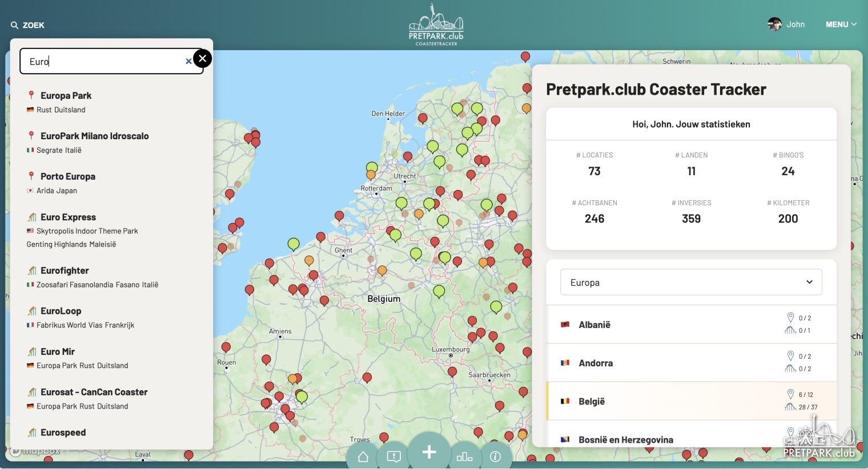868x469 pixels.
Task: Click the home icon in bottom bar
Action: (363, 456)
